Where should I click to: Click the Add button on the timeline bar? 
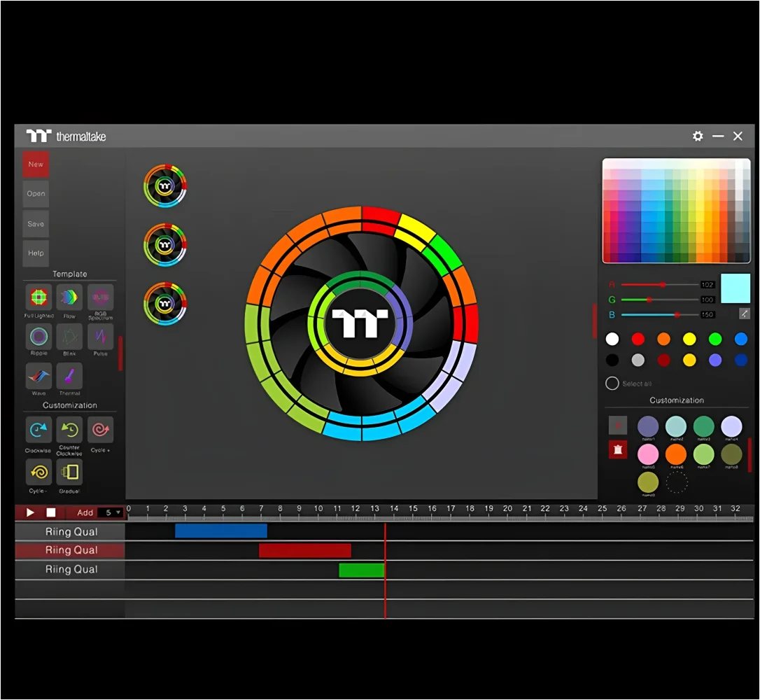pyautogui.click(x=85, y=512)
